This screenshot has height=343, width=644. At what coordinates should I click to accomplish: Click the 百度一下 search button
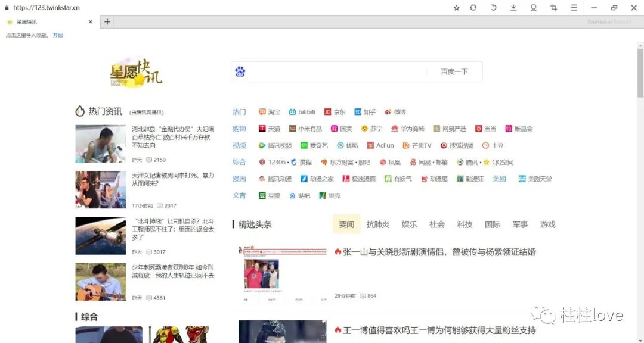tap(454, 72)
